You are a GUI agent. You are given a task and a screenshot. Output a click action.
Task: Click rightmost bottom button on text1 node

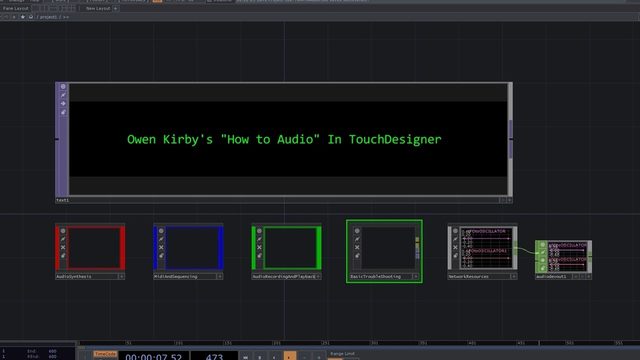509,200
